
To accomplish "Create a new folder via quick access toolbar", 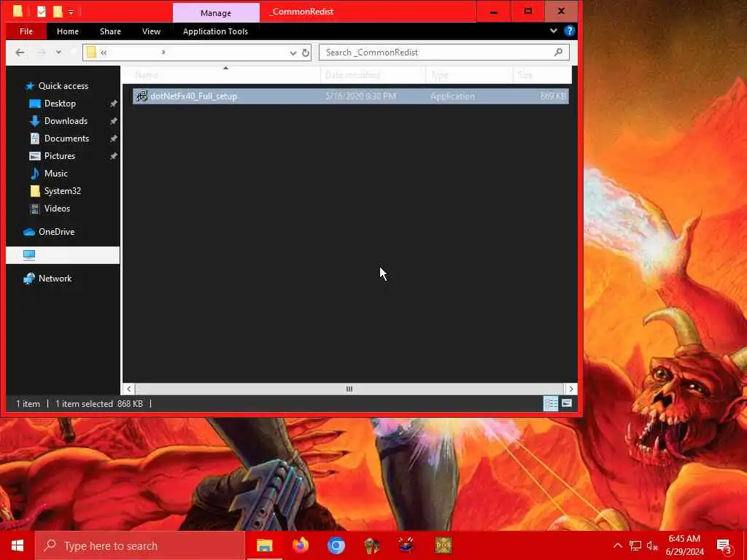I will coord(58,12).
